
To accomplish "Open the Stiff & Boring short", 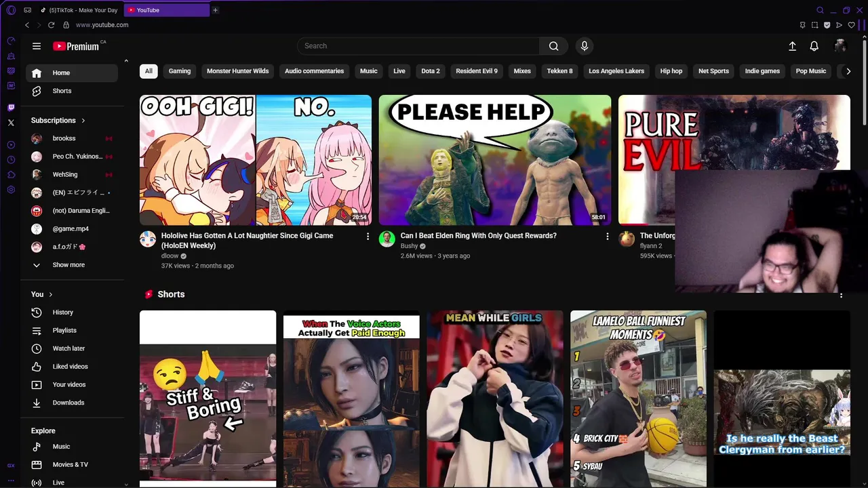I will (208, 399).
